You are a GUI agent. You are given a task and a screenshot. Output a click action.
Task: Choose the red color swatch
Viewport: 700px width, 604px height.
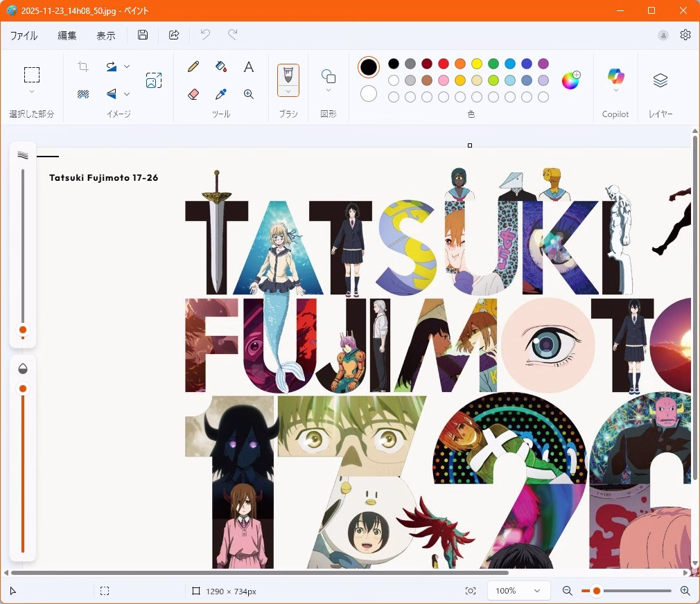444,64
